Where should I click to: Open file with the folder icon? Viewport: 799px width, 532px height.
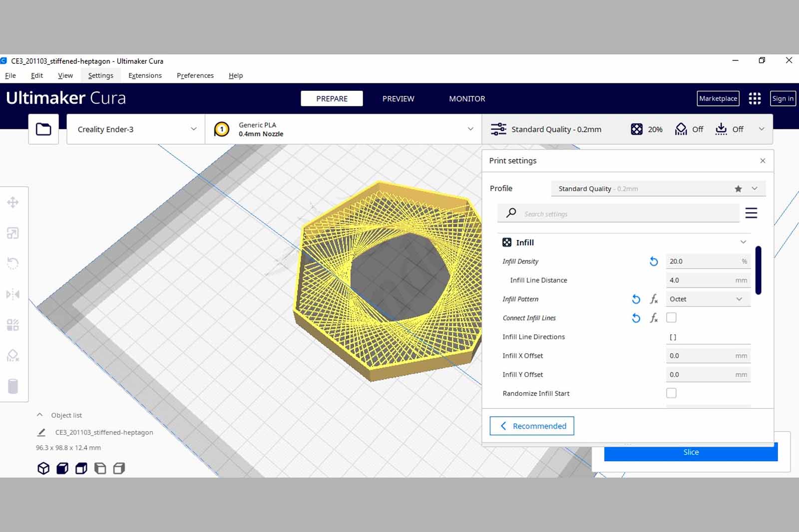tap(43, 129)
